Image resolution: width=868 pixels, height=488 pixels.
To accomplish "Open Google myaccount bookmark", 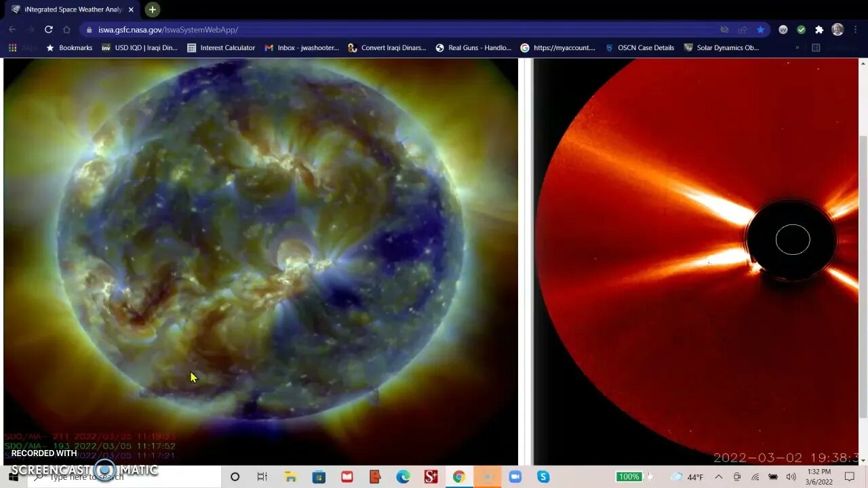I will tap(558, 48).
